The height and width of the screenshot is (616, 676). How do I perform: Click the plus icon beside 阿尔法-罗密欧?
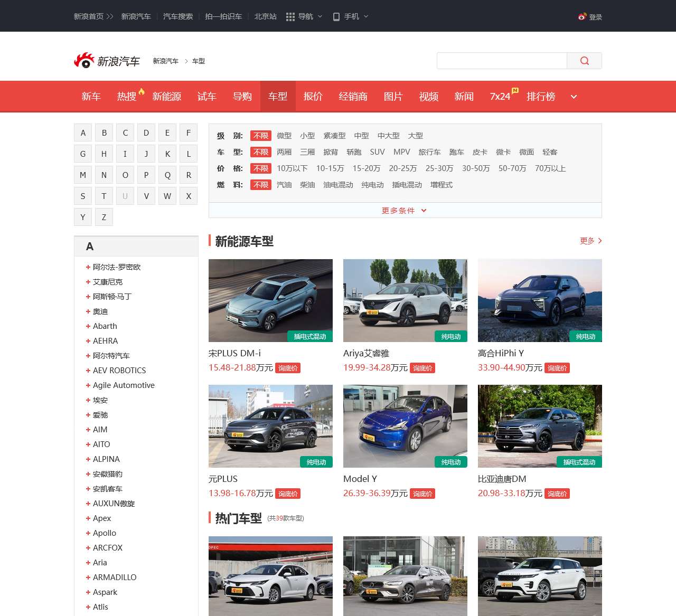click(88, 267)
